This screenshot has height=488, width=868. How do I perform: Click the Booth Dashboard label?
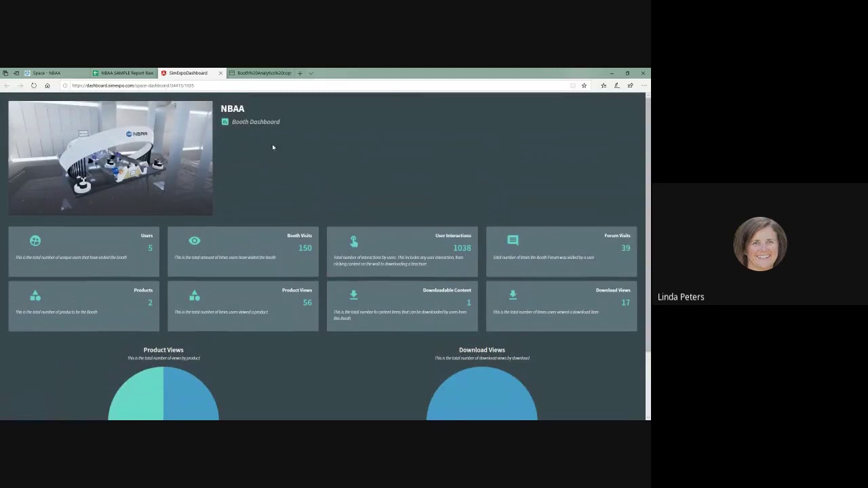(256, 122)
